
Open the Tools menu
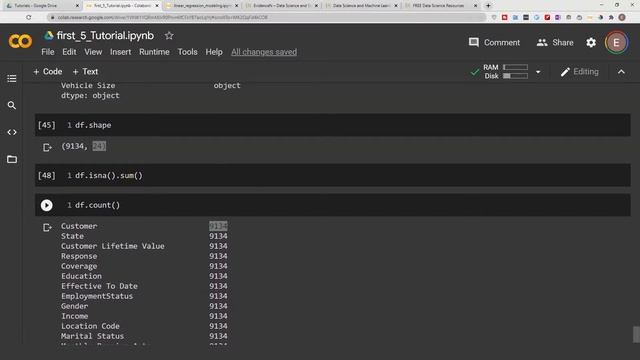click(187, 52)
